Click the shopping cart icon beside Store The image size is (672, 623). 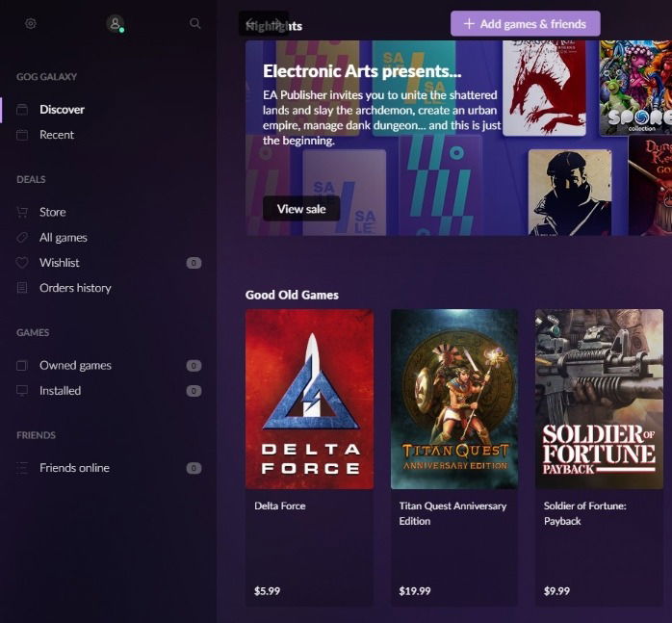(x=22, y=212)
